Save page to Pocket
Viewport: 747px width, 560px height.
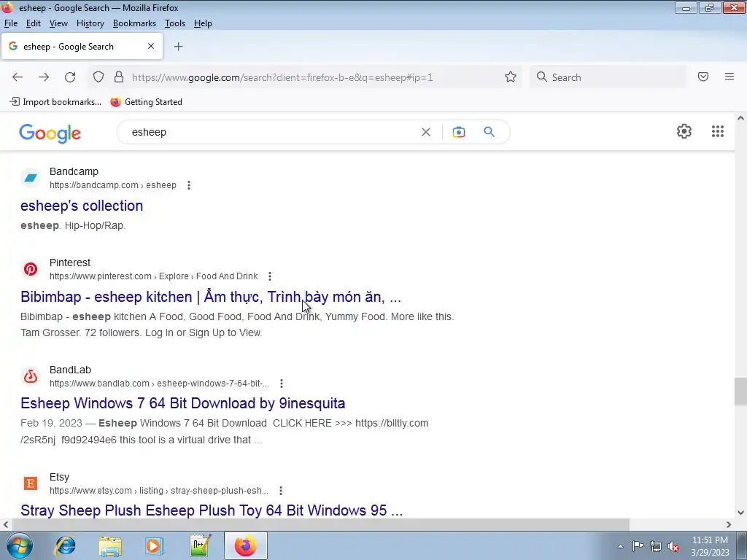pyautogui.click(x=703, y=77)
